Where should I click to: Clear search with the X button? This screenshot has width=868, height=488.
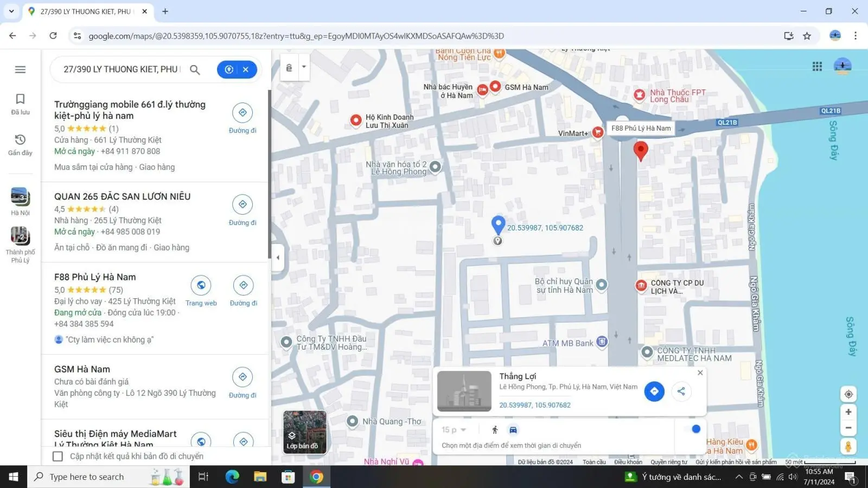click(246, 69)
